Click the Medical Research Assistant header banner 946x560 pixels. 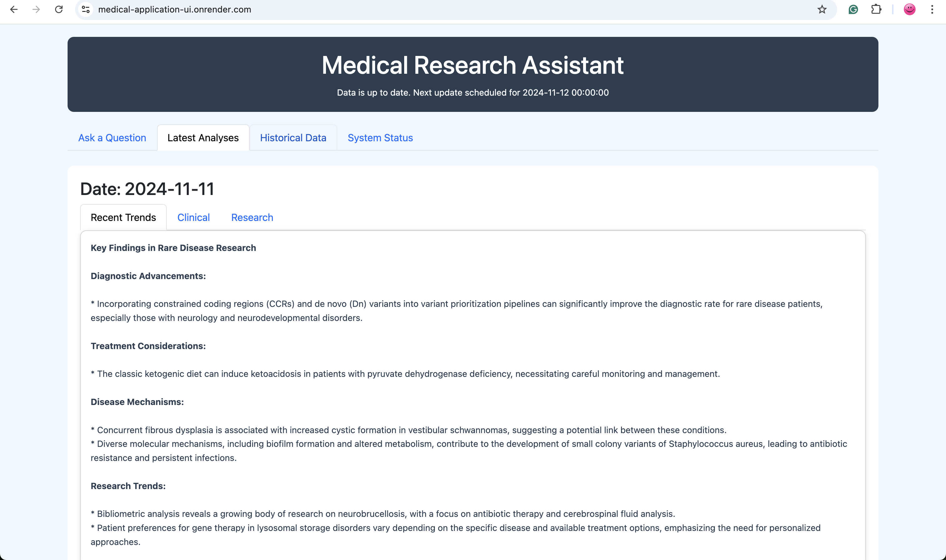point(473,66)
